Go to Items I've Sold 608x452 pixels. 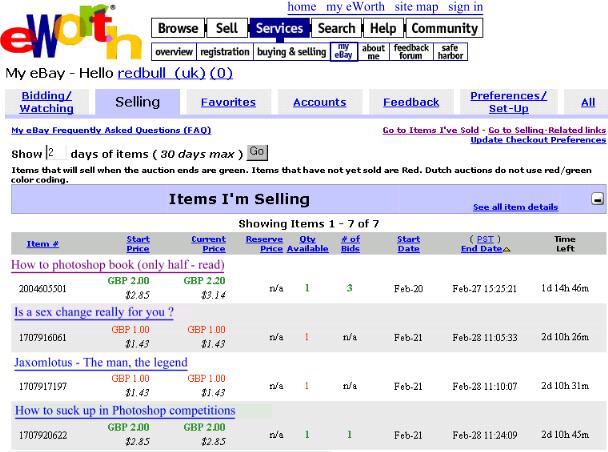coord(430,130)
